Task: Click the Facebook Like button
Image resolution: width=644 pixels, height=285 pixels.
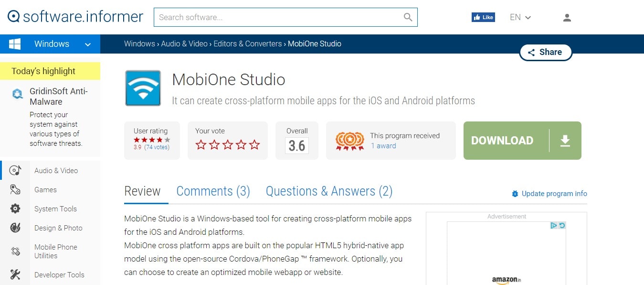Action: tap(483, 17)
